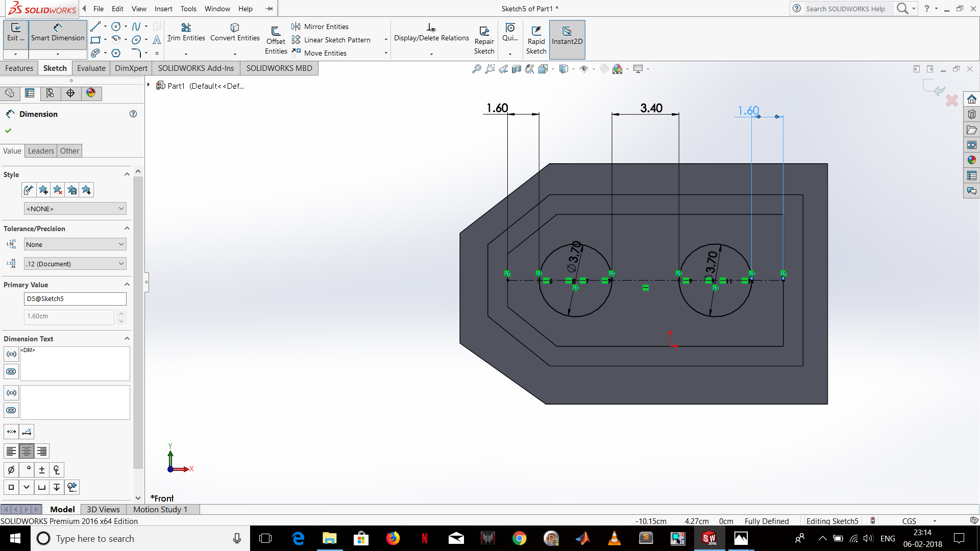
Task: Change precision using the .12 Document dropdown
Action: 75,263
